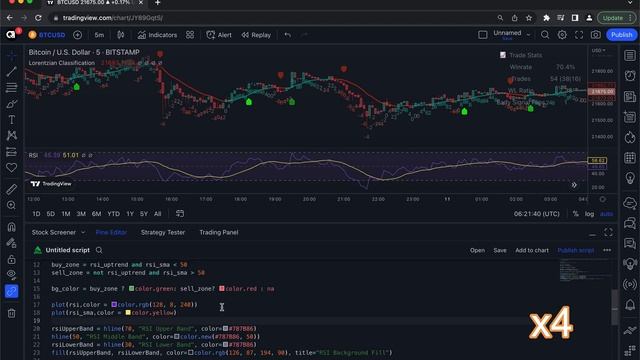Viewport: 640px width, 360px height.
Task: Toggle stay in drawing mode pencil-lock
Action: [11, 243]
